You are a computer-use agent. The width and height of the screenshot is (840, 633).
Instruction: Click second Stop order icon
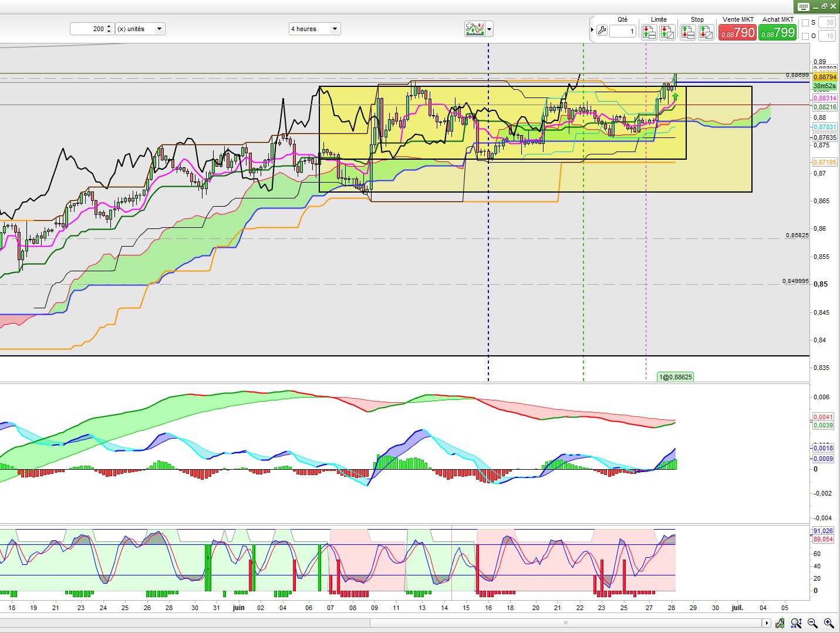(x=706, y=32)
